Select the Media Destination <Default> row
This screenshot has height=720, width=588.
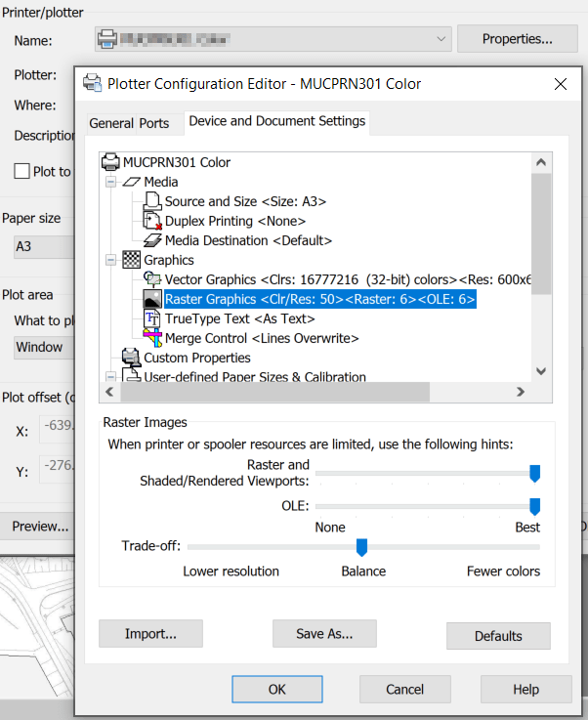tap(248, 240)
